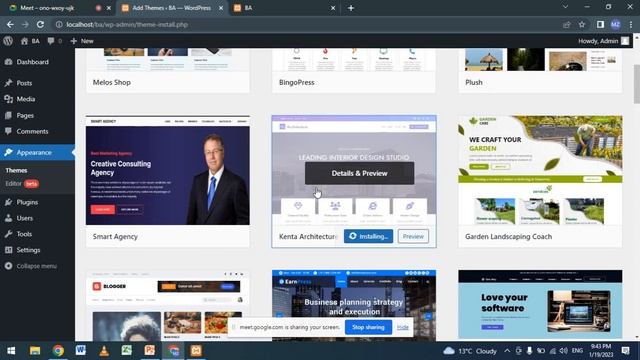
Task: Open Garden Landscaping Coach theme thumbnail
Action: [x=540, y=170]
